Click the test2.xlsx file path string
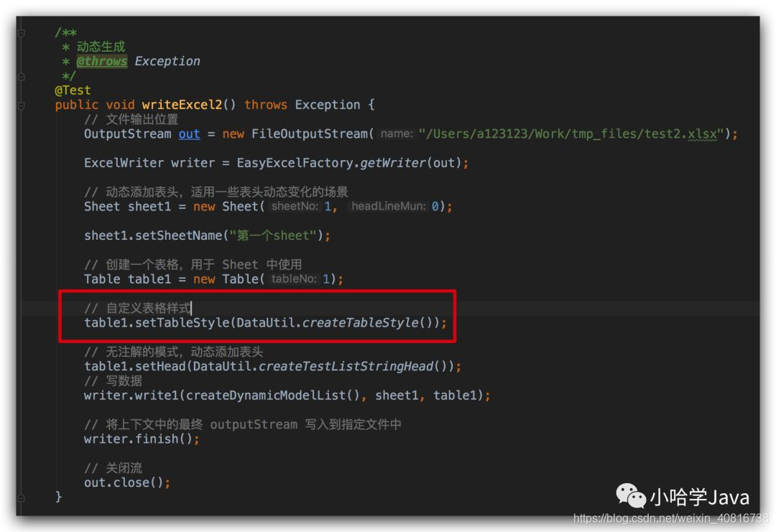The image size is (776, 532). [x=572, y=134]
